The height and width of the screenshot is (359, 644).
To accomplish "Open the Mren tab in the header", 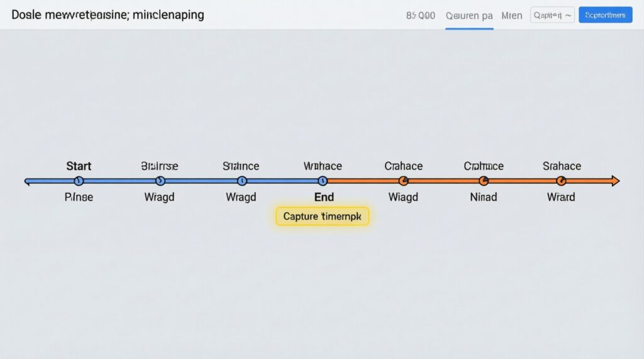I will pos(512,16).
